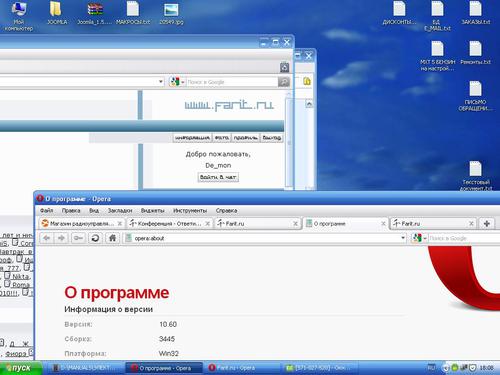Switch to the Farit.ru - Opera taskbar button
500x375 pixels.
click(242, 368)
